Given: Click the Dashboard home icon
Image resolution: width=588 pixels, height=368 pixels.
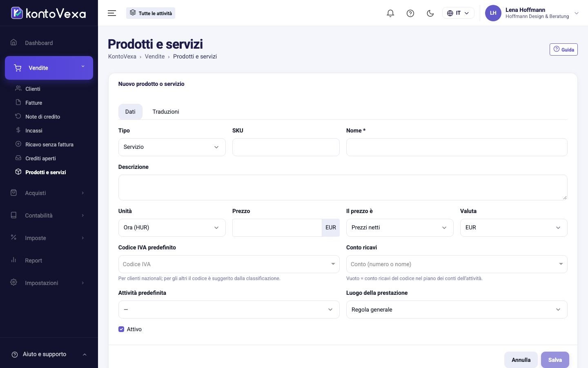Looking at the screenshot, I should (13, 43).
